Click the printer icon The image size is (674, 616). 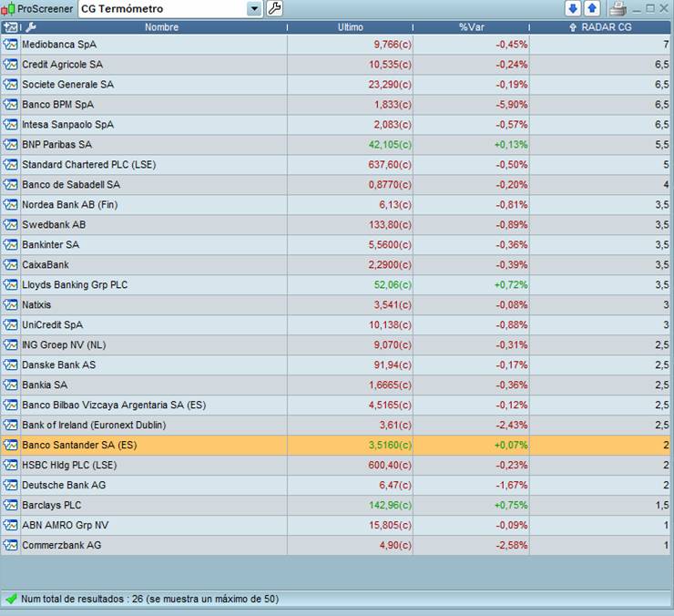618,9
